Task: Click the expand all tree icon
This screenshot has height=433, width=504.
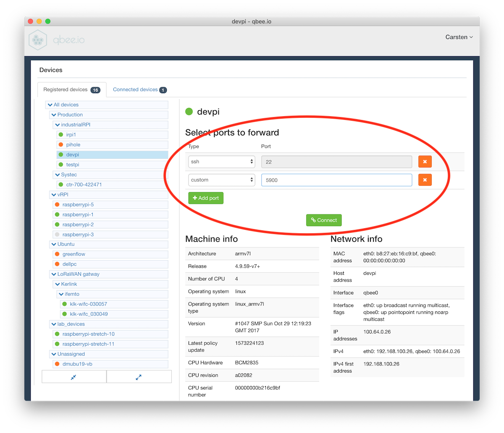Action: (139, 377)
